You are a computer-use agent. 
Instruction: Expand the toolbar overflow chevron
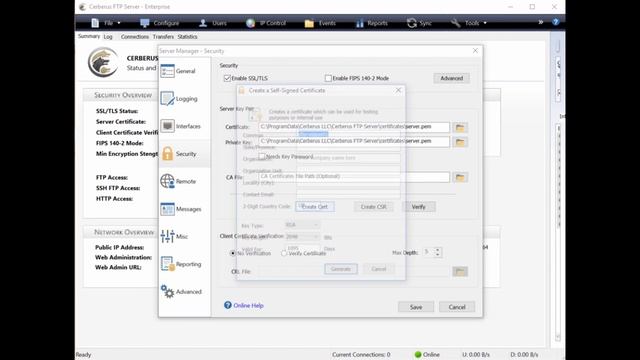pyautogui.click(x=541, y=22)
